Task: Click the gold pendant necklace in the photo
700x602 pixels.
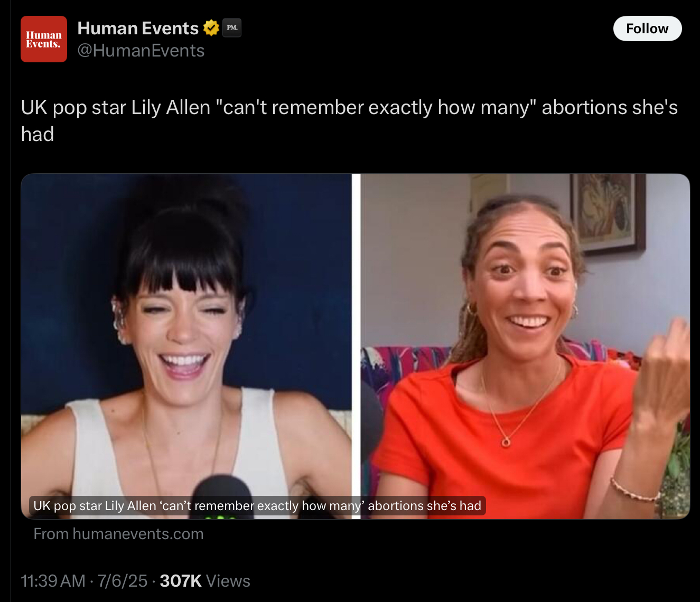Action: pos(506,441)
